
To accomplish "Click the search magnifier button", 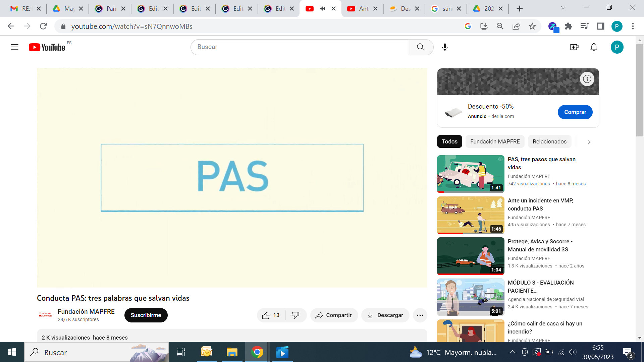I will tap(421, 47).
